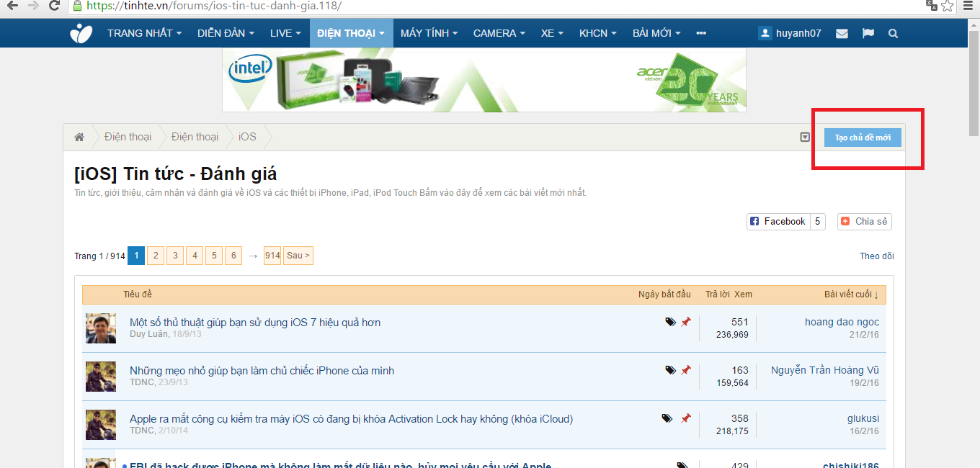Click last poster glukusi
Viewport: 980px width, 468px height.
pos(863,418)
